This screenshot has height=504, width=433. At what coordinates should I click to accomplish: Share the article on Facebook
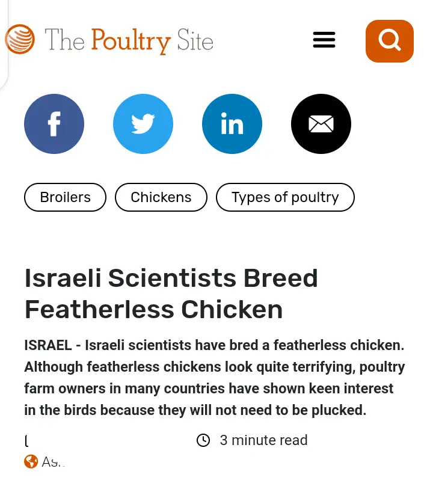[x=54, y=124]
